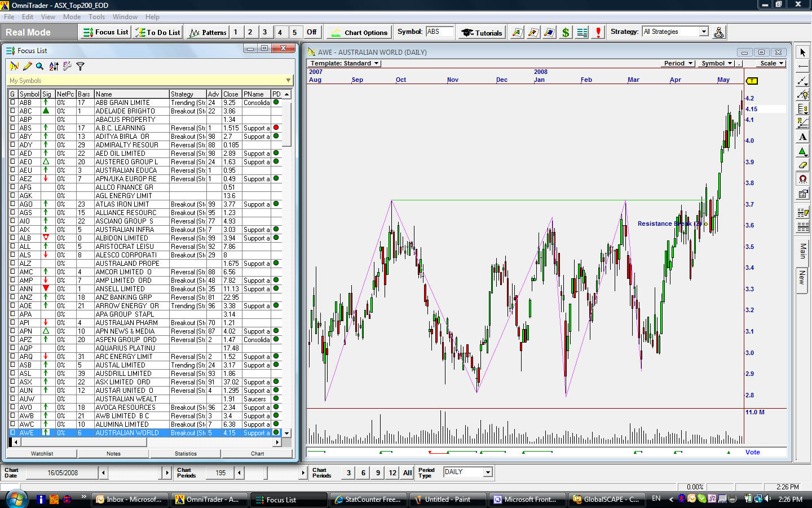
Task: Tick the checkbox for APN row
Action: [x=12, y=331]
